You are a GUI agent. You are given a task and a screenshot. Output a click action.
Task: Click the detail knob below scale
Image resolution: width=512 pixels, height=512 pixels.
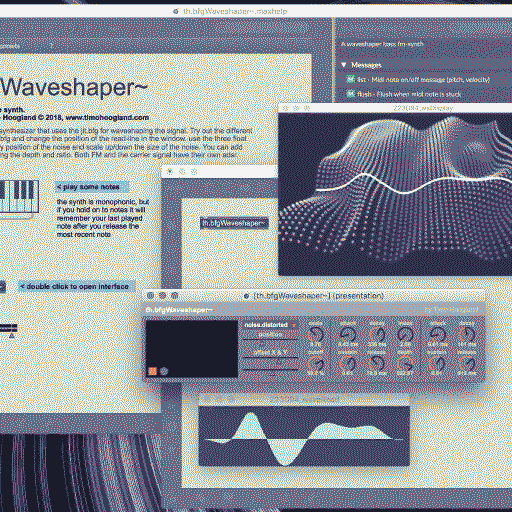316,364
